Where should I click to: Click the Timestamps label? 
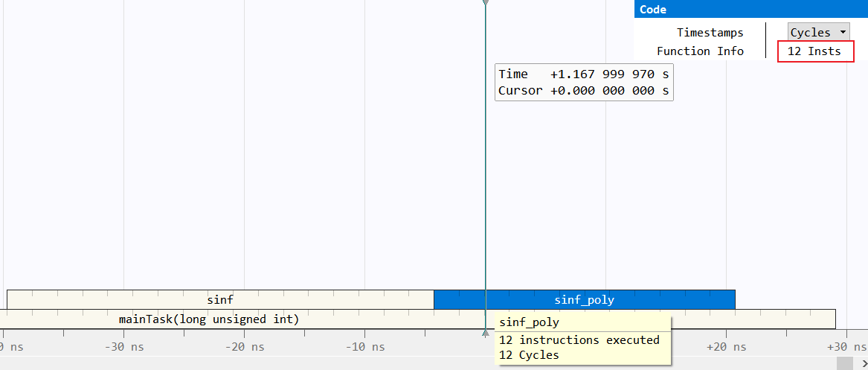coord(710,33)
